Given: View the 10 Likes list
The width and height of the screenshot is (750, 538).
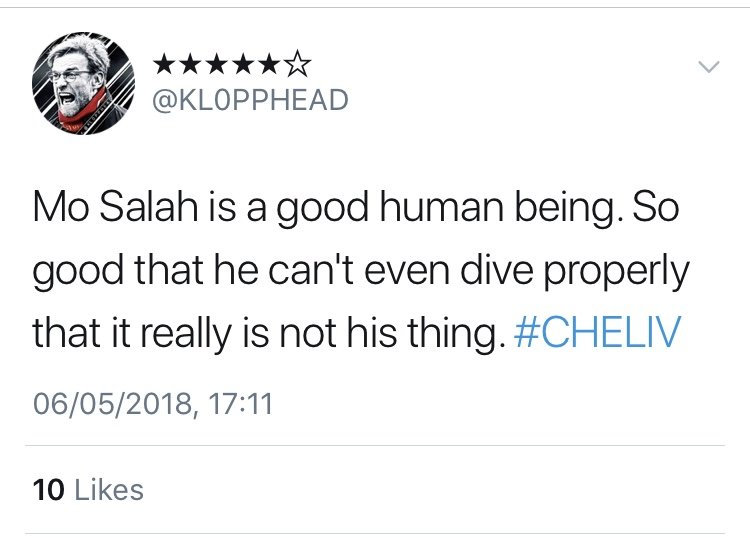Looking at the screenshot, I should [88, 490].
